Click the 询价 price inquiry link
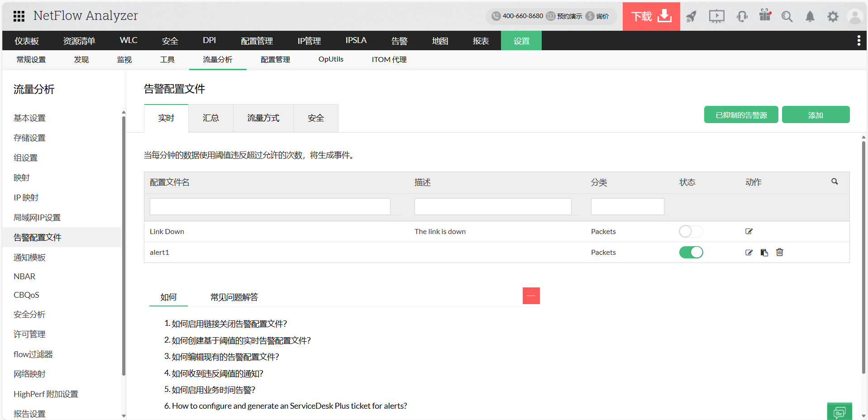The height and width of the screenshot is (420, 868). pyautogui.click(x=597, y=16)
